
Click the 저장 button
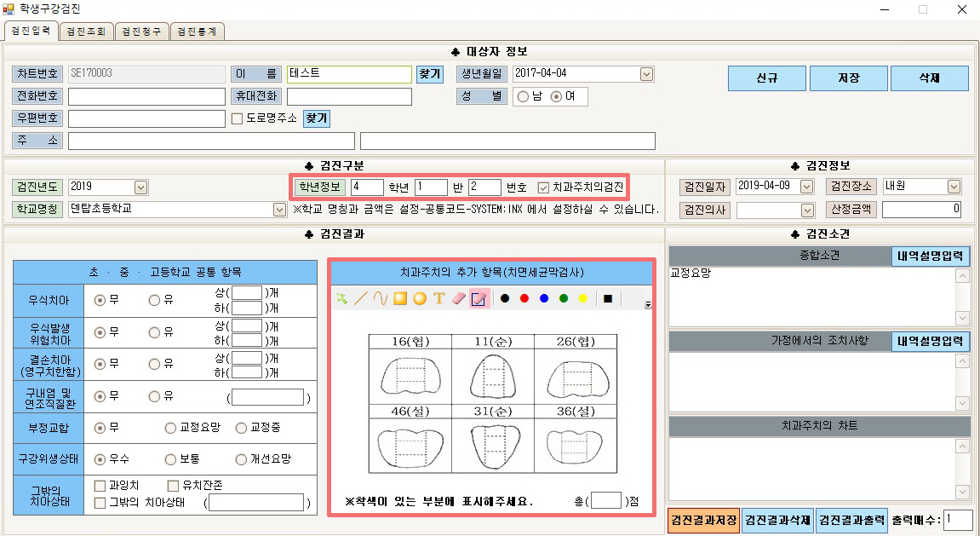click(849, 78)
